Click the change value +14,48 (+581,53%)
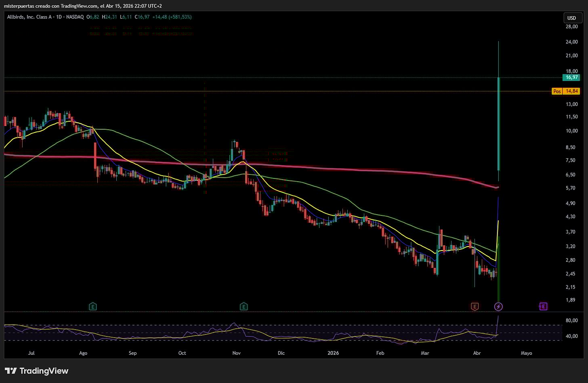 click(x=172, y=17)
